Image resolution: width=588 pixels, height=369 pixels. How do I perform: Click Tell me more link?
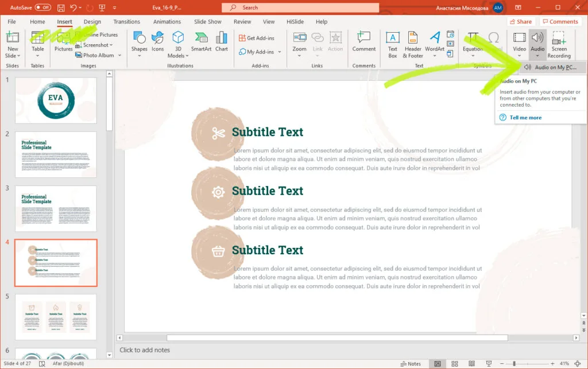[525, 118]
